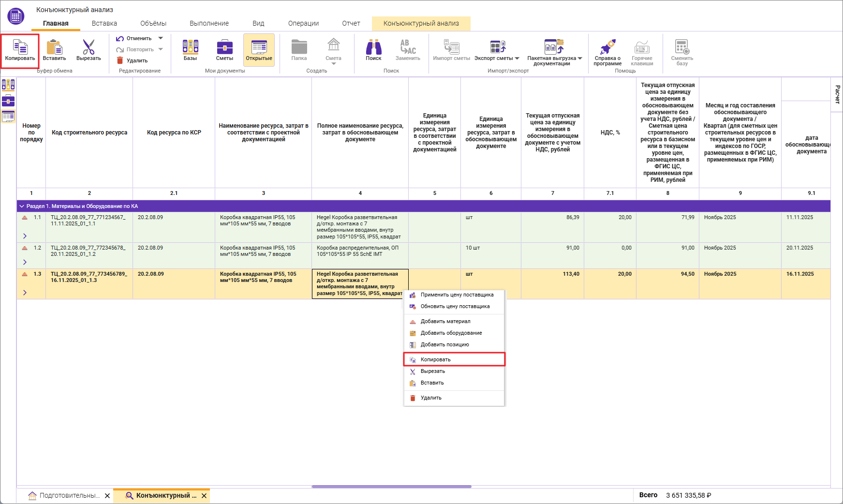Screen dimensions: 843x504
Task: Expand the Отменить undo history dropdown arrow
Action: tap(161, 38)
